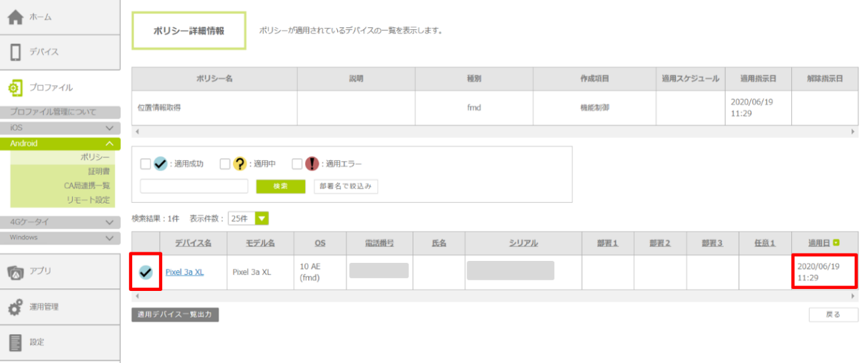Click the Home house icon

[16, 17]
